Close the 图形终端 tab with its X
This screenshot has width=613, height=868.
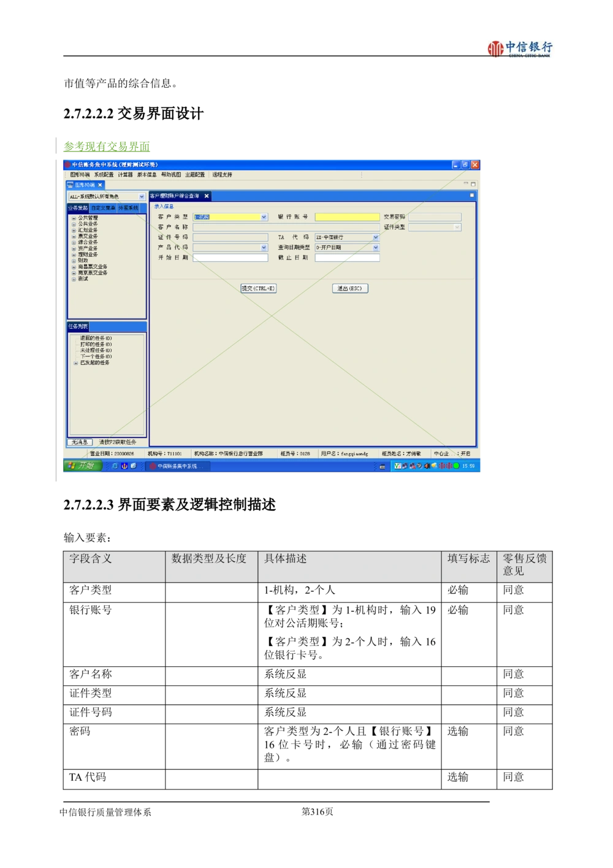[100, 185]
